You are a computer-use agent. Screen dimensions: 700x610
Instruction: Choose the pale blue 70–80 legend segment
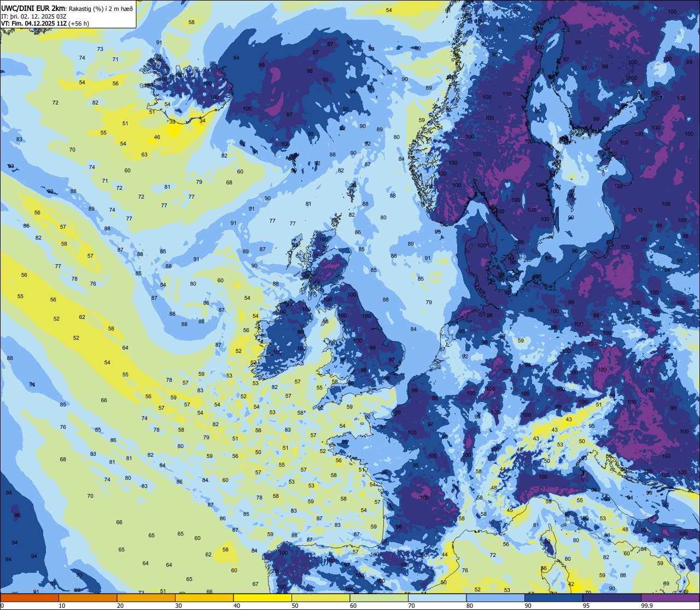(x=437, y=597)
